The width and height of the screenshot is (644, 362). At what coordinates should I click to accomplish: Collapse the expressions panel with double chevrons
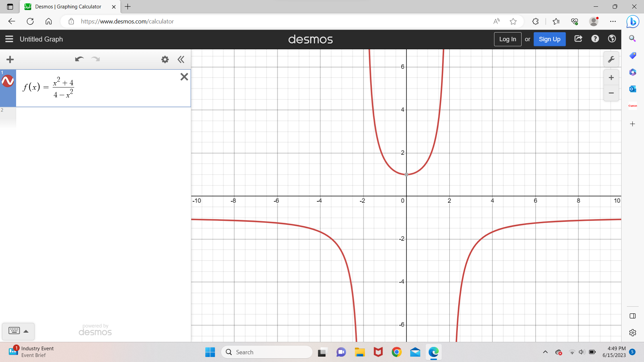pos(181,59)
